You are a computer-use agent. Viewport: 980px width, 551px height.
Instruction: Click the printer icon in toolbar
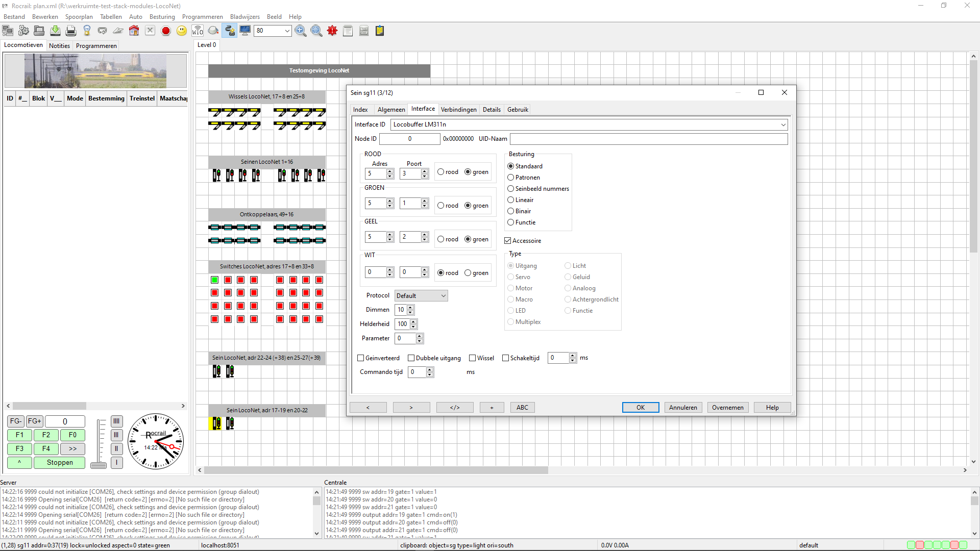point(71,31)
